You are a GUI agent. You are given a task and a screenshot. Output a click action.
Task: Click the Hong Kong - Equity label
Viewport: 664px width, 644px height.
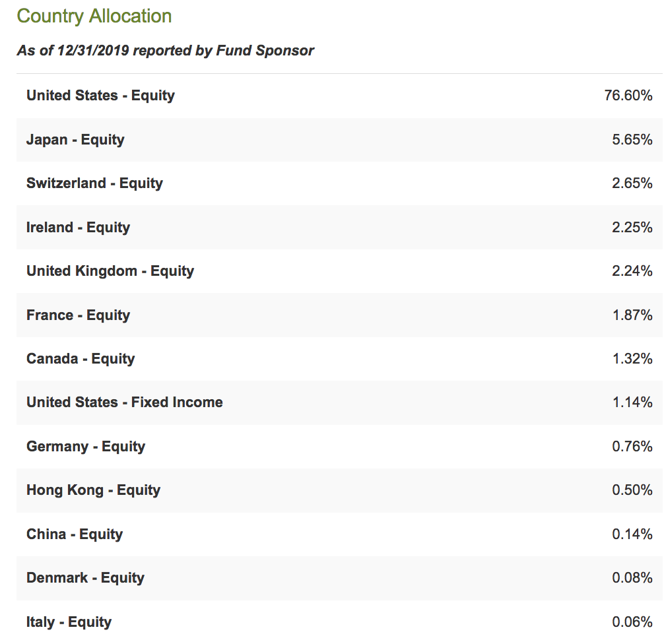tap(93, 490)
